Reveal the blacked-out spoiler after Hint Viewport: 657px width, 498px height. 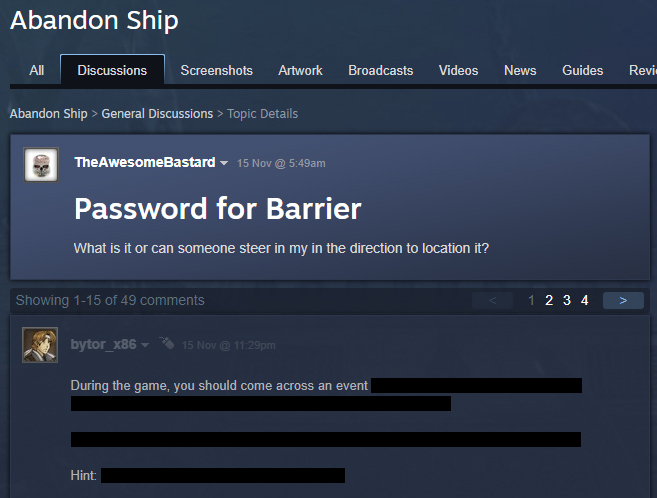pos(223,475)
